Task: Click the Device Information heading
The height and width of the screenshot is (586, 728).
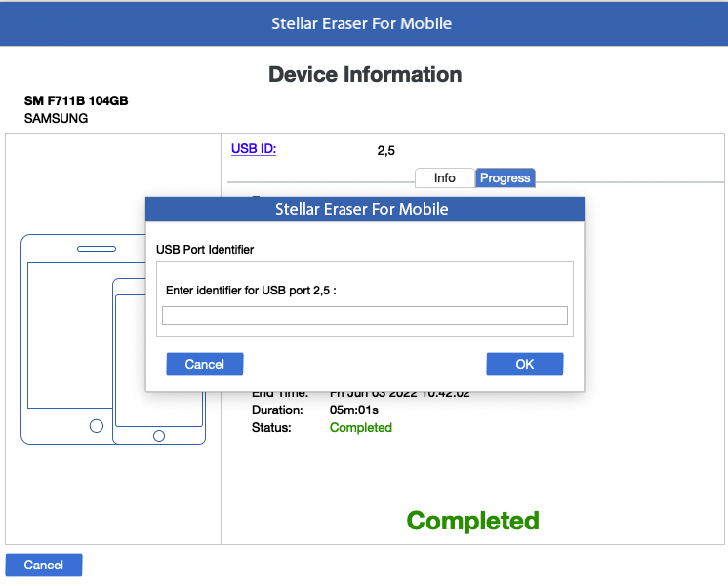Action: click(x=365, y=74)
